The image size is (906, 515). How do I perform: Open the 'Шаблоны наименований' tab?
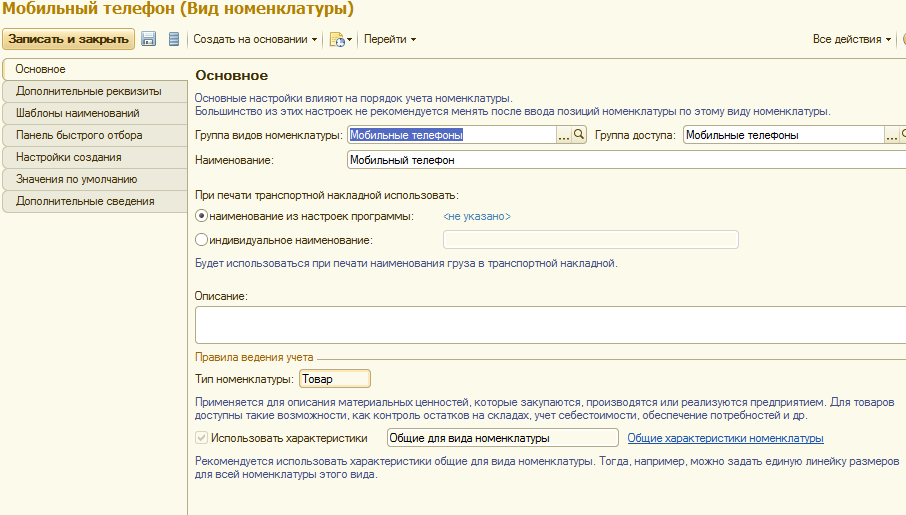(77, 113)
